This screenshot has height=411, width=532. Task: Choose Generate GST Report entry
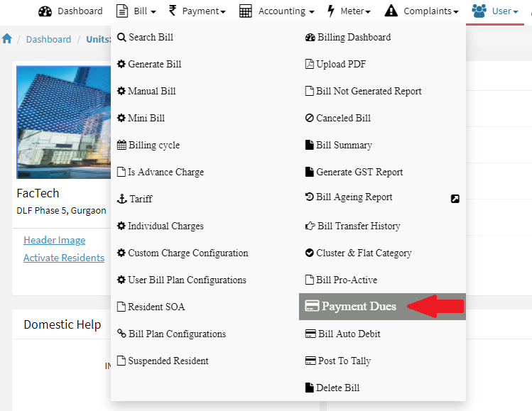354,172
